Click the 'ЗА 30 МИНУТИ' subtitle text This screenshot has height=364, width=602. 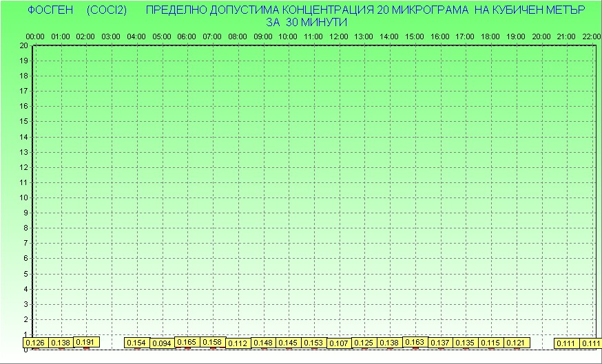(x=307, y=22)
